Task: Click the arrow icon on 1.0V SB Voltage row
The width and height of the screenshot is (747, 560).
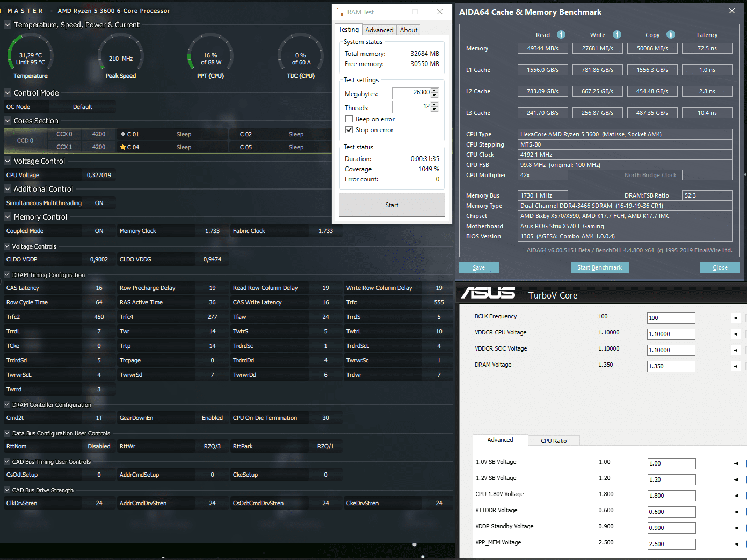Action: (736, 463)
